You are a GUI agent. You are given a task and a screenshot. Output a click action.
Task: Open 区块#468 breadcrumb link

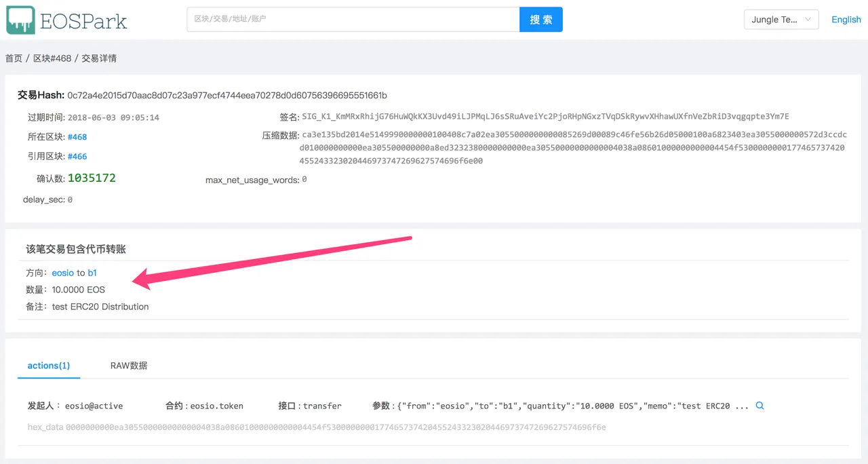tap(52, 58)
